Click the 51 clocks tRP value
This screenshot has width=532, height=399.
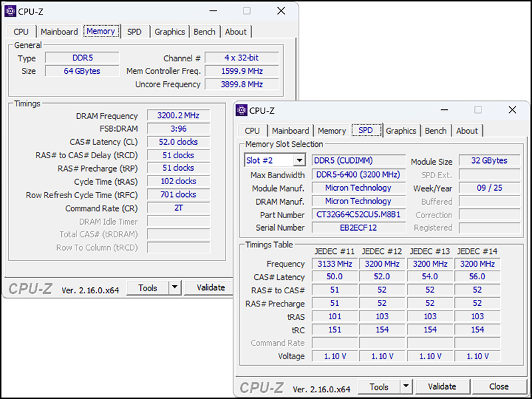coord(178,168)
